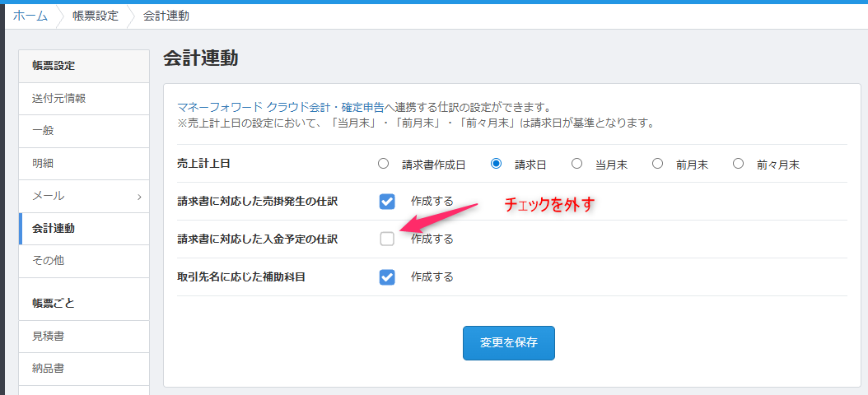Navigate to 帳票設定 breadcrumb
This screenshot has width=868, height=395.
pyautogui.click(x=95, y=16)
